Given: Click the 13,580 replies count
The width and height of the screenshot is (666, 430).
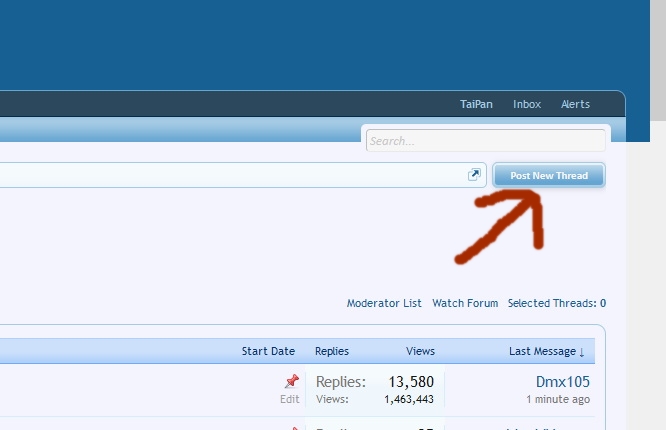Looking at the screenshot, I should [x=411, y=382].
